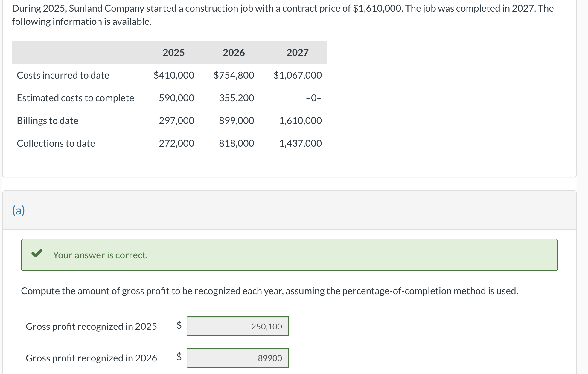This screenshot has height=374, width=588.
Task: Click the Gross profit recognized in 2026 label
Action: 91,358
